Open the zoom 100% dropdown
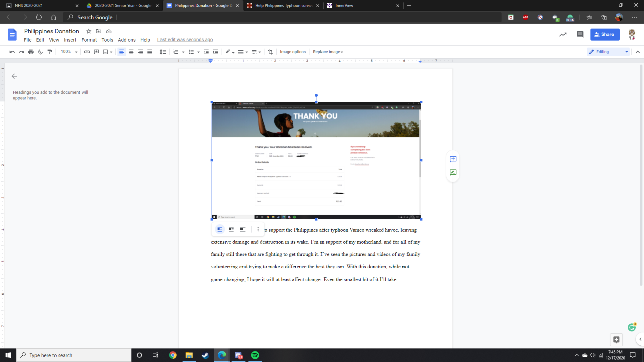 (69, 52)
